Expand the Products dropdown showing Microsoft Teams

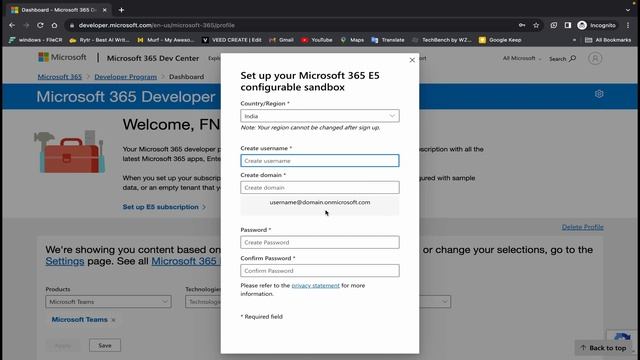tap(108, 302)
